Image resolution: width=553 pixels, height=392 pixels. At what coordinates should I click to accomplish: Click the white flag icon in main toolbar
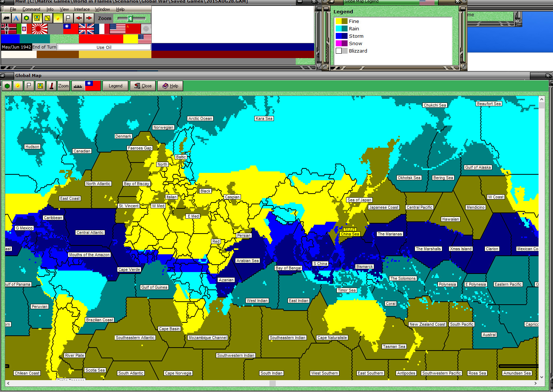coord(68,18)
